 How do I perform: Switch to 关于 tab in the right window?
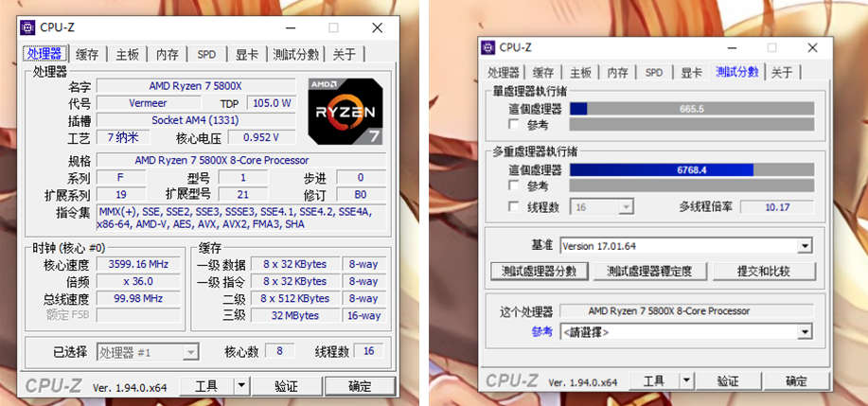click(x=782, y=73)
